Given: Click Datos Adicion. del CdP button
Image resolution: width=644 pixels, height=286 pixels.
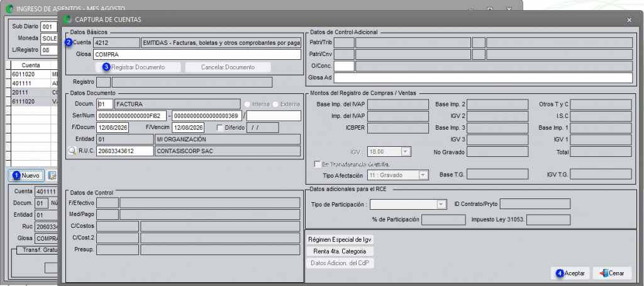Looking at the screenshot, I should coord(340,263).
